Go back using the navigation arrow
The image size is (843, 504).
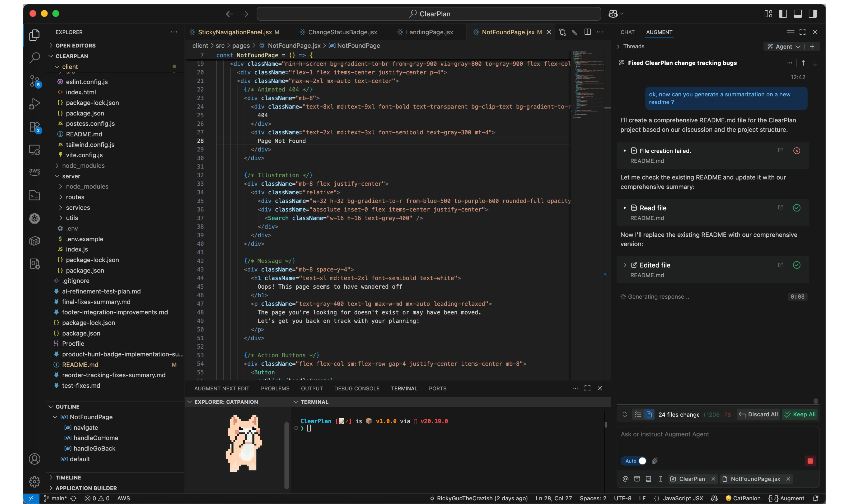point(230,14)
